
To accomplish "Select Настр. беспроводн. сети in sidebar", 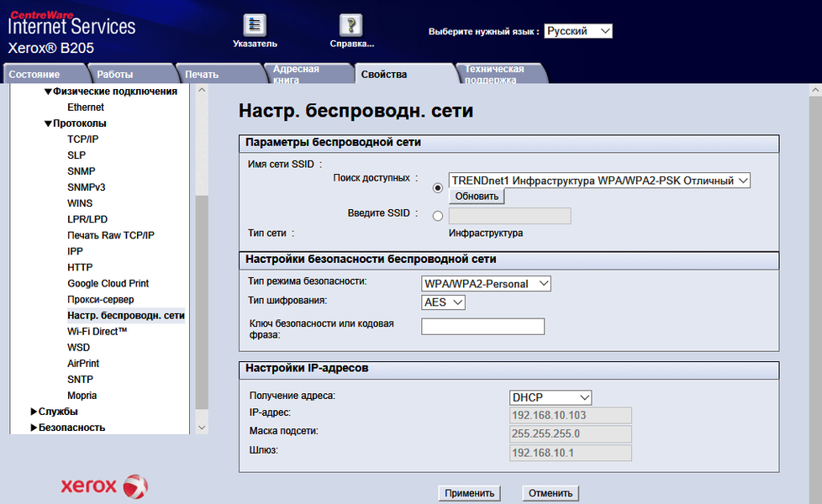I will (x=126, y=315).
